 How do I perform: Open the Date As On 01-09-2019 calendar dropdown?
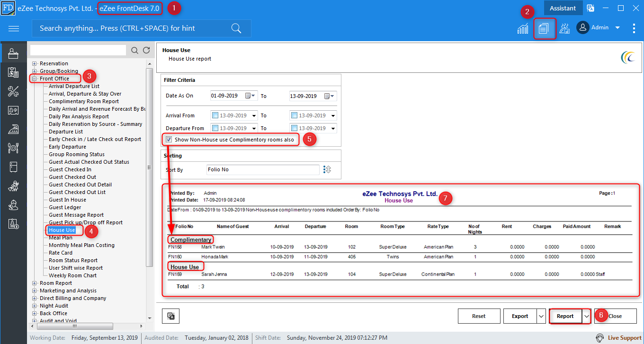pos(250,96)
